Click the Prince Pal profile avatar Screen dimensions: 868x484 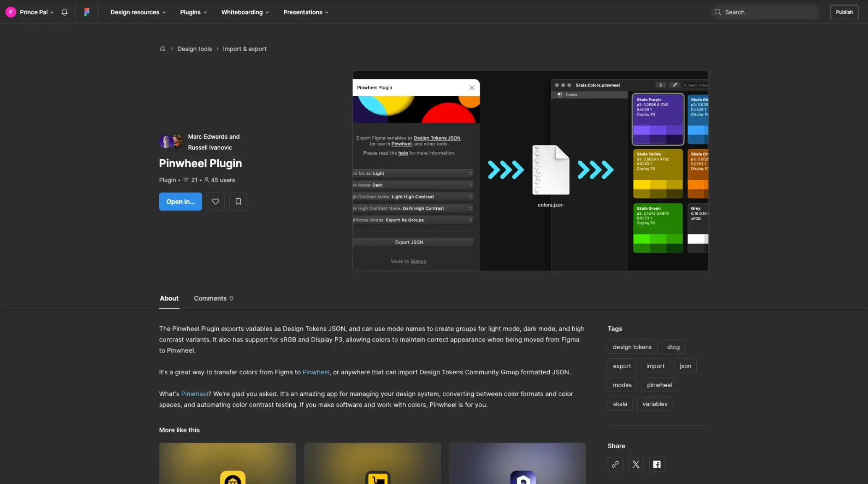(x=11, y=12)
